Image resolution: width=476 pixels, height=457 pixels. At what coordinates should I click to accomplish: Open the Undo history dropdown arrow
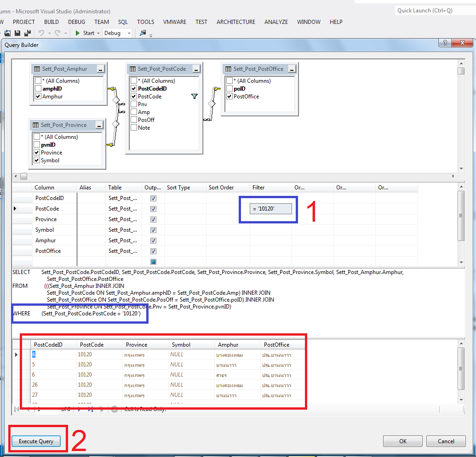point(49,33)
